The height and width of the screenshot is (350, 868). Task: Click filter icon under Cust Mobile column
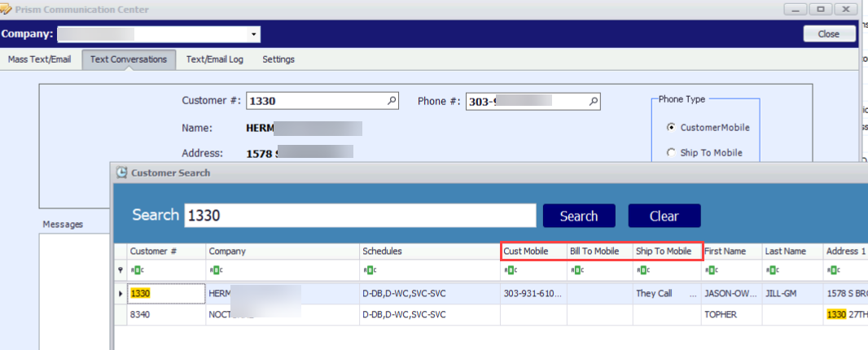(509, 270)
